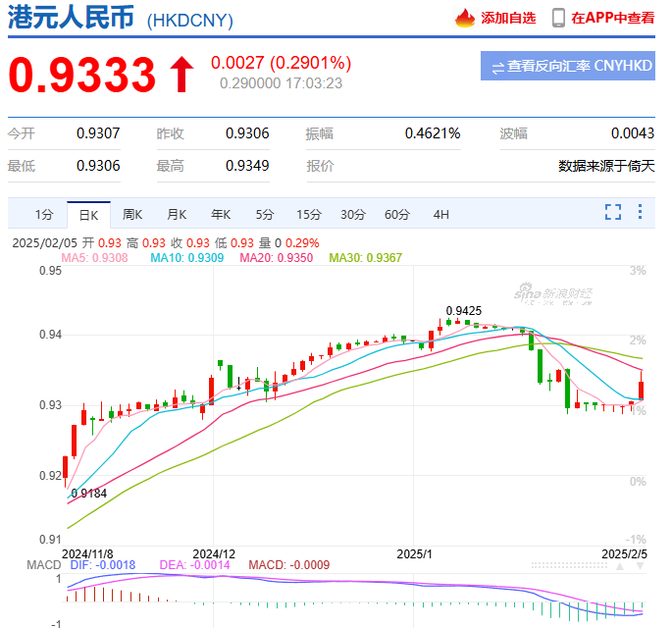Click the gray up triangle near MACD panel

point(620,566)
